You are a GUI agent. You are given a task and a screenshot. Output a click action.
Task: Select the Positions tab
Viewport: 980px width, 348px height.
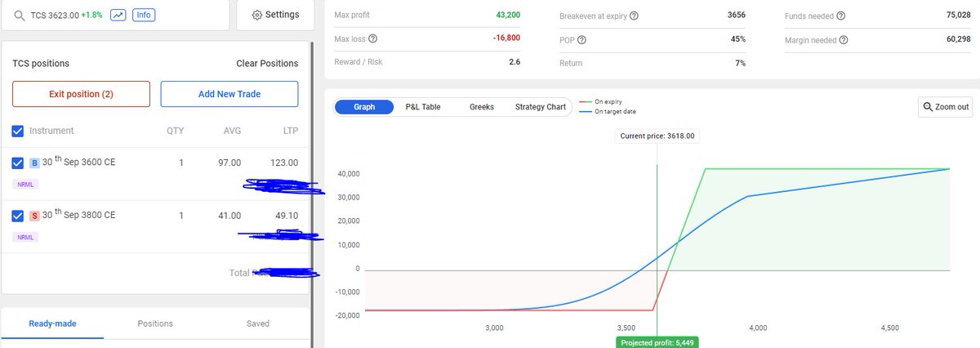coord(155,323)
